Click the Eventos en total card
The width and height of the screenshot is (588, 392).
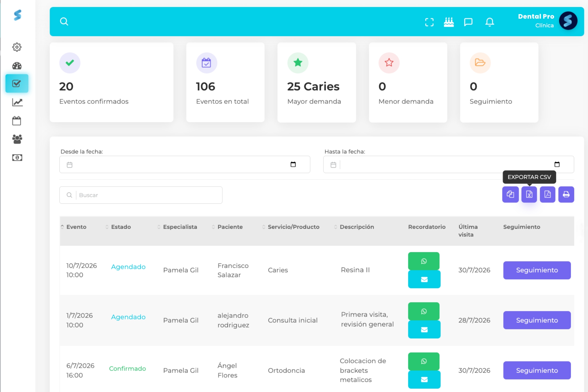(225, 82)
